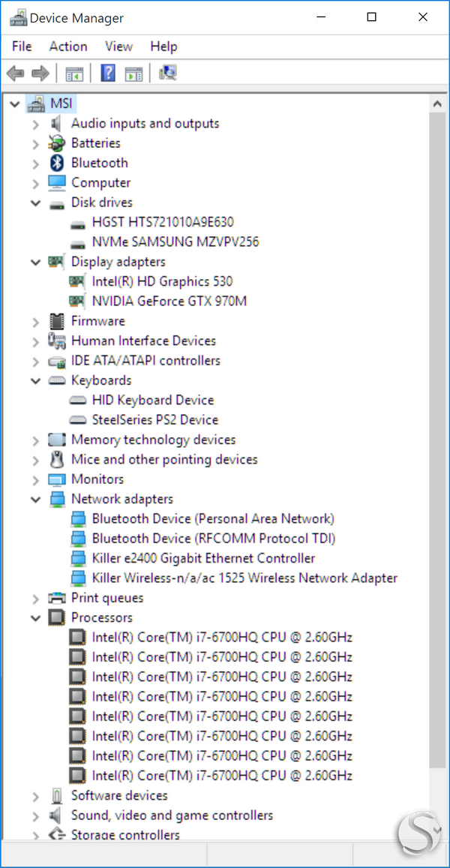Viewport: 450px width, 868px height.
Task: Click the vertical scrollbar up arrow
Action: point(437,104)
